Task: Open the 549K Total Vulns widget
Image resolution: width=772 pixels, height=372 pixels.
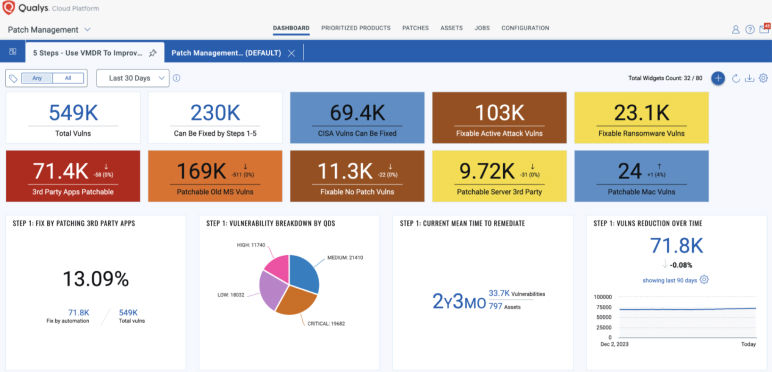Action: (x=73, y=118)
